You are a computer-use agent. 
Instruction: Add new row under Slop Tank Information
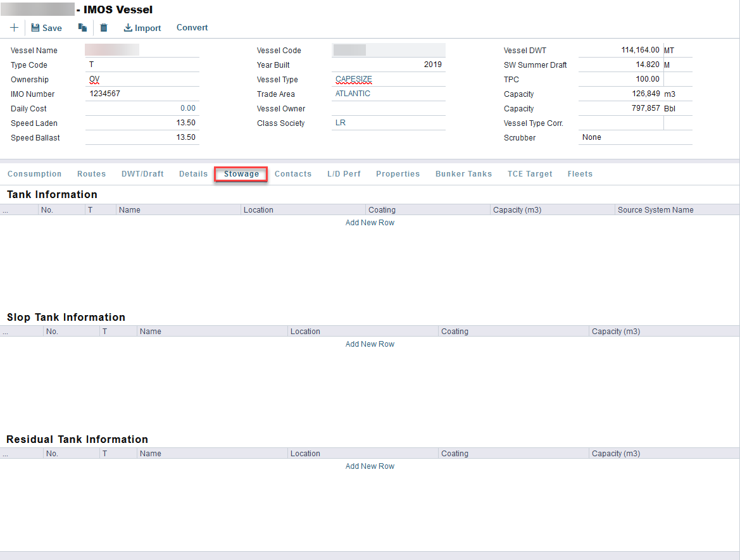(x=370, y=344)
